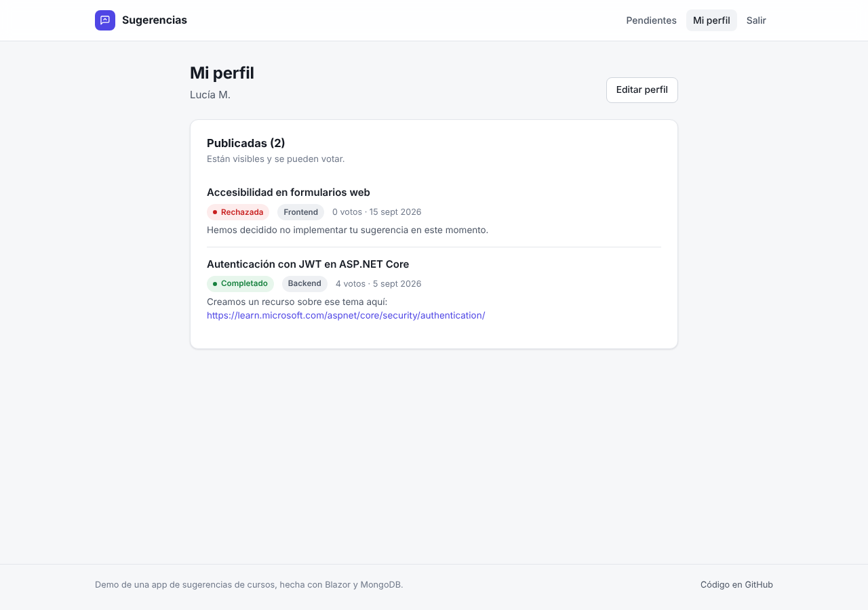The width and height of the screenshot is (868, 610).
Task: Open the Microsoft Learn authentication link
Action: coord(346,315)
